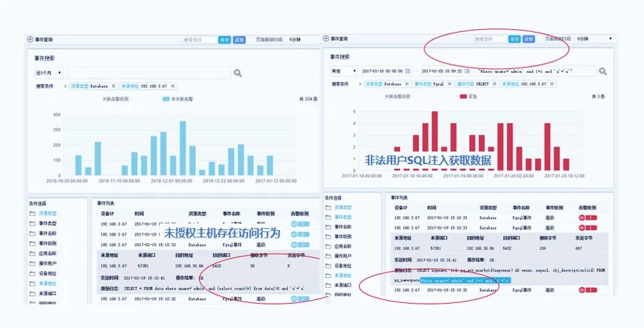The height and width of the screenshot is (328, 644).
Task: Click destination port 5432 in blue-chart panel
Action: (217, 266)
